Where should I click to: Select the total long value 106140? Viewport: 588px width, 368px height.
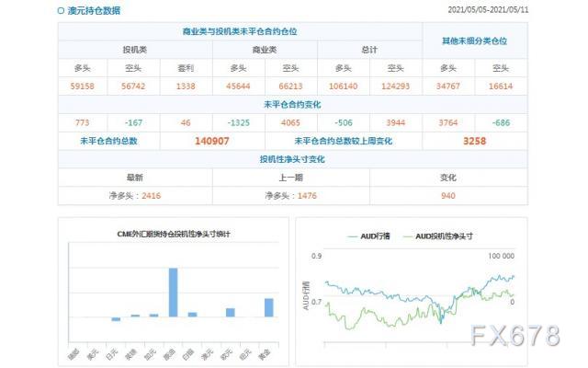pyautogui.click(x=343, y=86)
